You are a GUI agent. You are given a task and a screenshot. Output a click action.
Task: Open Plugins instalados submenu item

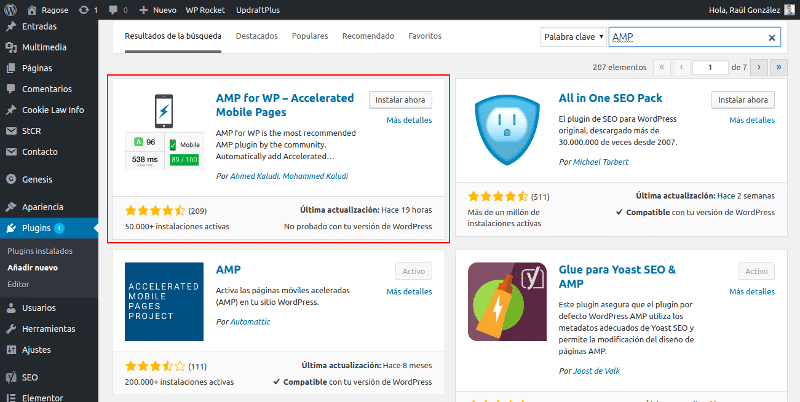(x=40, y=251)
